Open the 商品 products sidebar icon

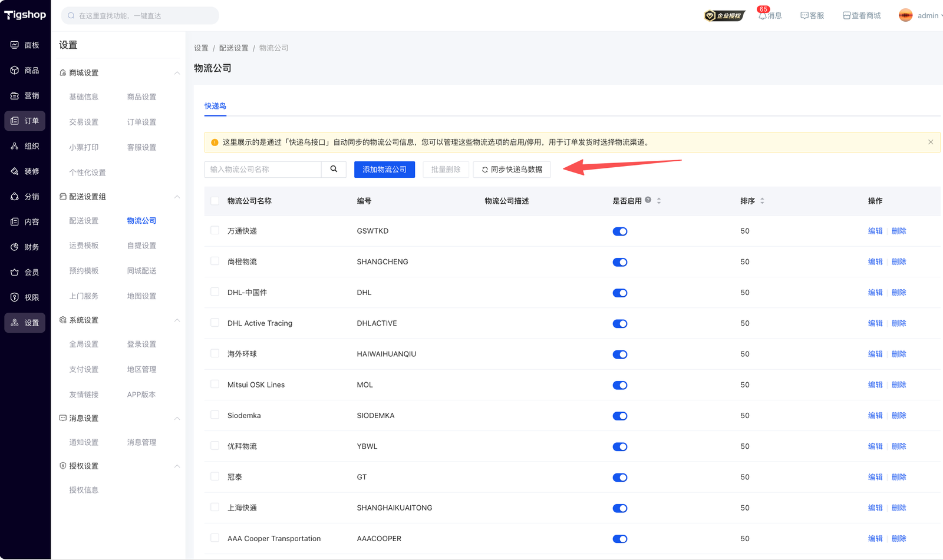click(15, 71)
